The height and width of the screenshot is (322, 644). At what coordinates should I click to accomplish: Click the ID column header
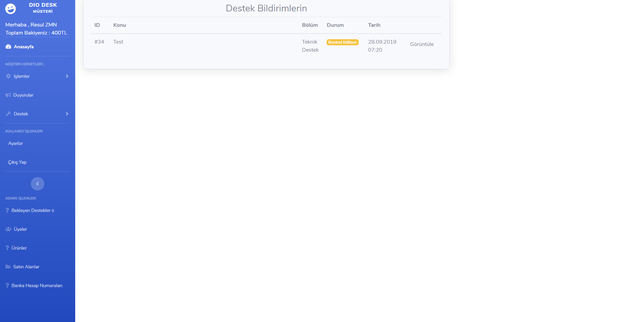click(97, 25)
